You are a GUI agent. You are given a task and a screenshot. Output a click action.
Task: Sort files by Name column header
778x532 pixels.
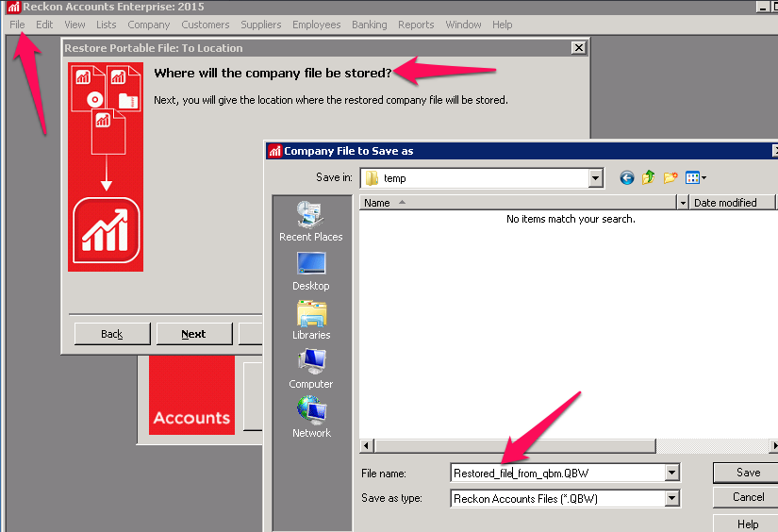(518, 203)
